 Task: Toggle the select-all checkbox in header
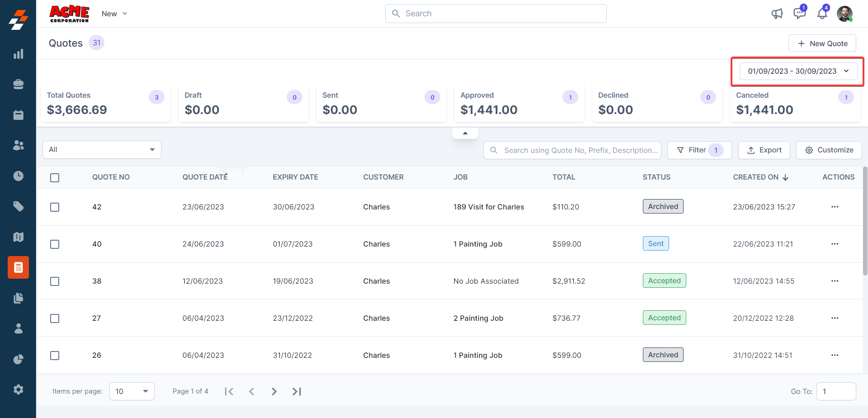coord(55,178)
